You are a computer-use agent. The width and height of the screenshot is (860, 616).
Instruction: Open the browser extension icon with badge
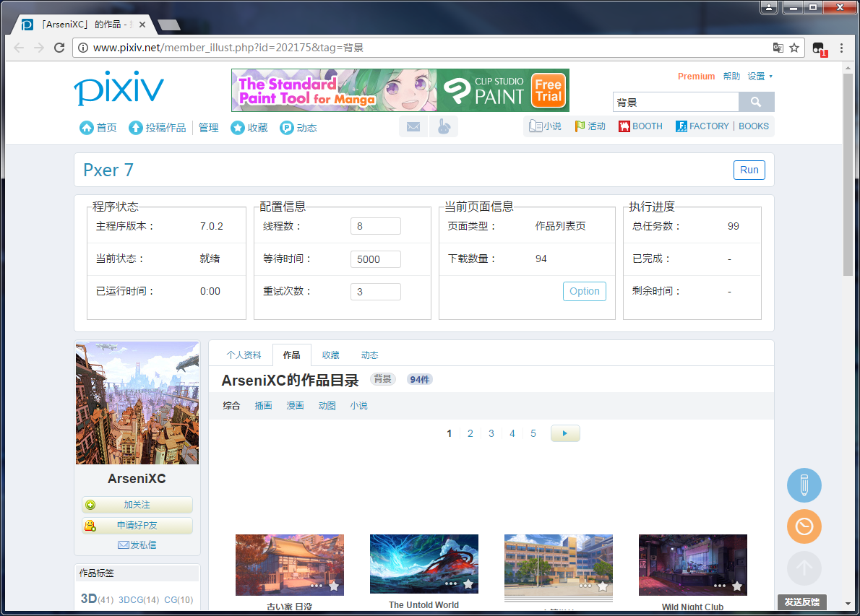pos(820,49)
